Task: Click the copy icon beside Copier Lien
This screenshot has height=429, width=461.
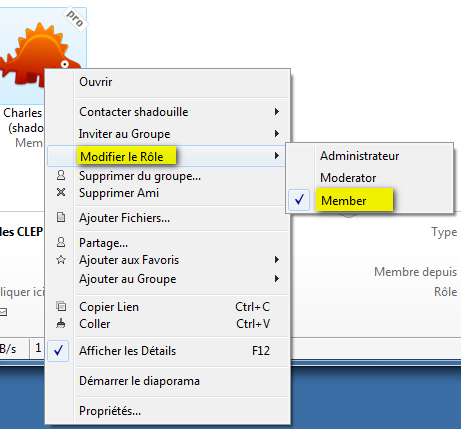Action: pyautogui.click(x=61, y=306)
